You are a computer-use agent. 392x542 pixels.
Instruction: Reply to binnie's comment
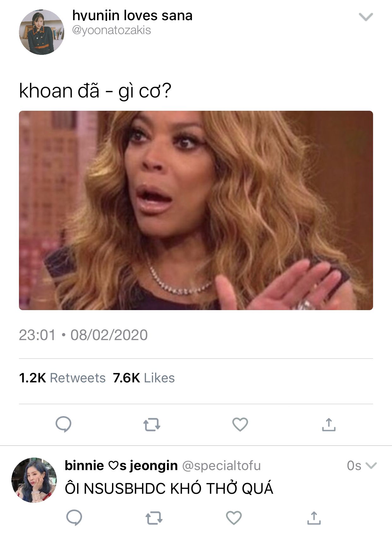(x=74, y=518)
